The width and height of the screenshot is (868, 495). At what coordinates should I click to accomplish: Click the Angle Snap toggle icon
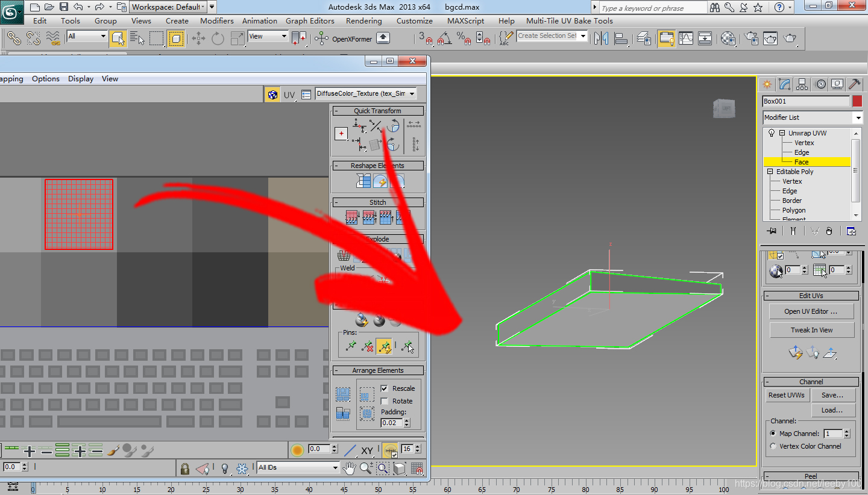pyautogui.click(x=445, y=39)
